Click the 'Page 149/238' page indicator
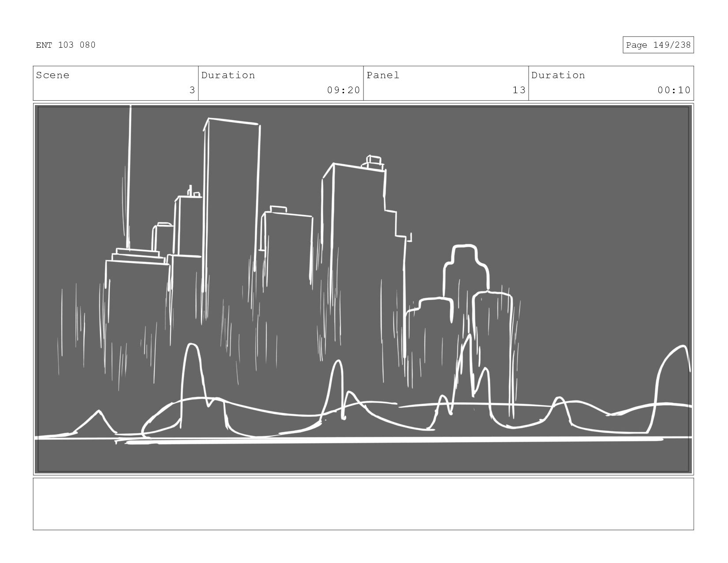This screenshot has width=728, height=563. (x=658, y=45)
